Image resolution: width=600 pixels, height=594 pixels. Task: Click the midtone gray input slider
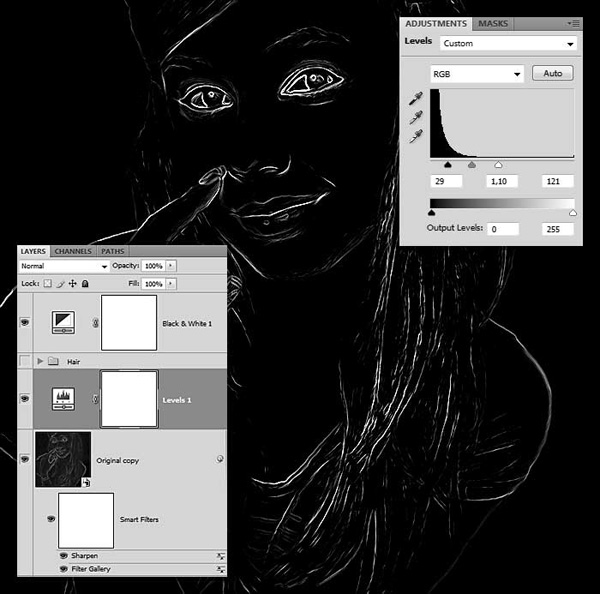[x=472, y=165]
